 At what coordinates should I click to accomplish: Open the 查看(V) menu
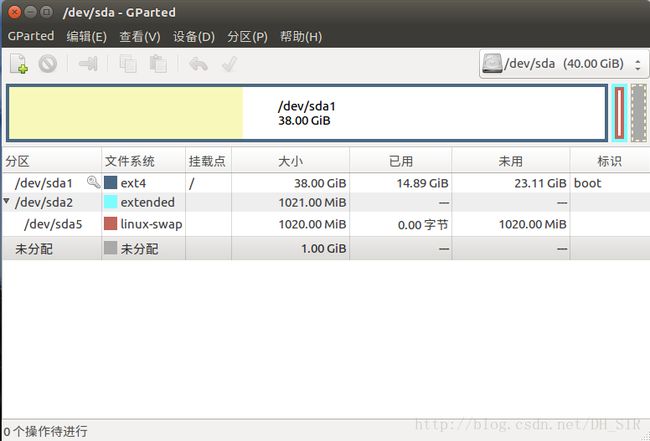coord(140,36)
